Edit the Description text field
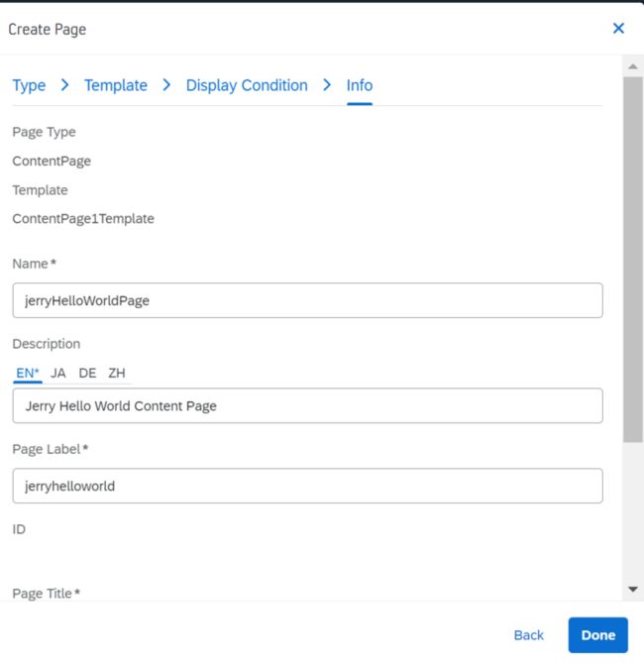Image resolution: width=644 pixels, height=663 pixels. point(307,405)
